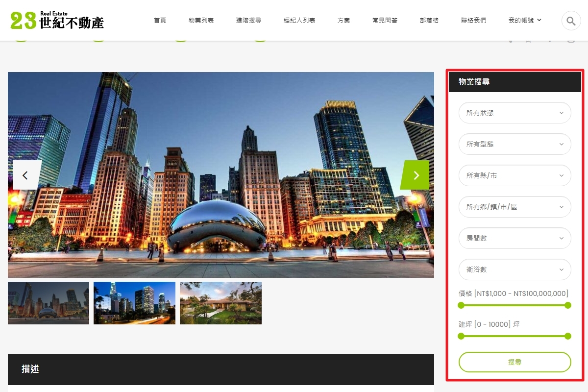Open the 衛浴數 dropdown
The height and width of the screenshot is (392, 588).
pyautogui.click(x=515, y=269)
